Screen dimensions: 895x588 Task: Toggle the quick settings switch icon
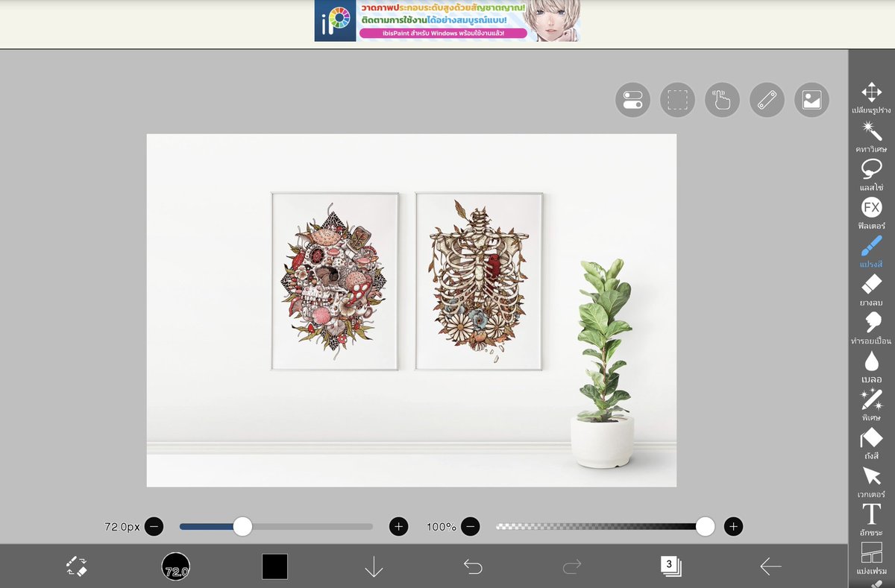point(632,100)
